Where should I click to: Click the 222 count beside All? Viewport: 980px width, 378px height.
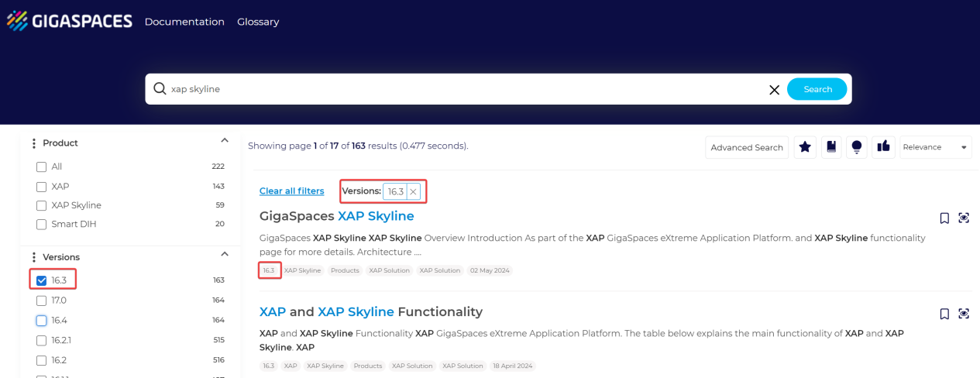coord(218,167)
